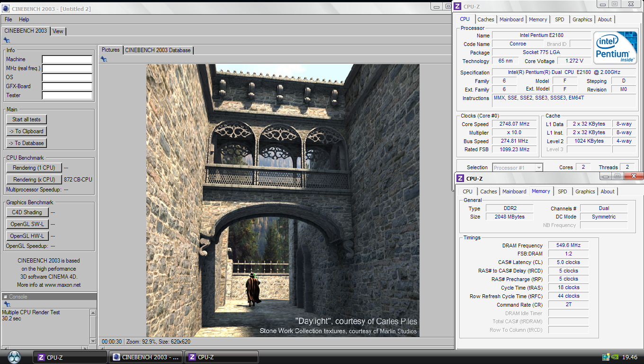Click the Tester input field
The image size is (644, 364).
(67, 95)
